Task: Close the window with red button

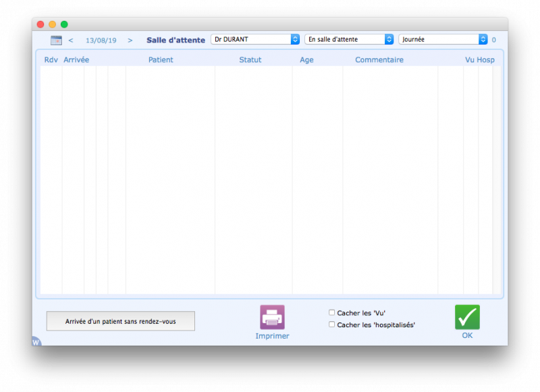Action: (40, 24)
